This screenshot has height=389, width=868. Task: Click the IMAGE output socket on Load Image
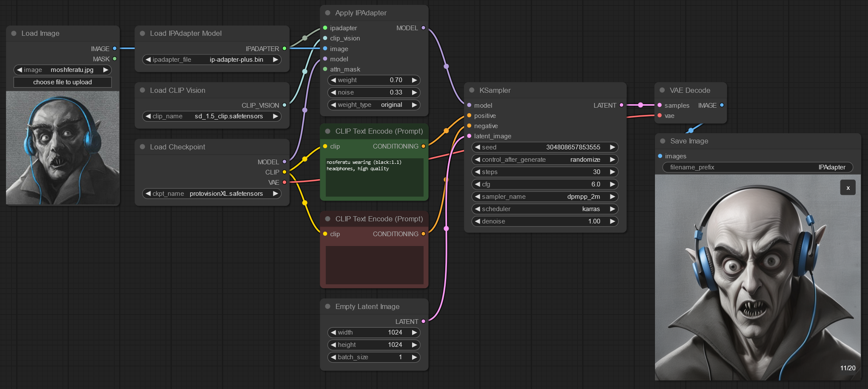(x=114, y=49)
